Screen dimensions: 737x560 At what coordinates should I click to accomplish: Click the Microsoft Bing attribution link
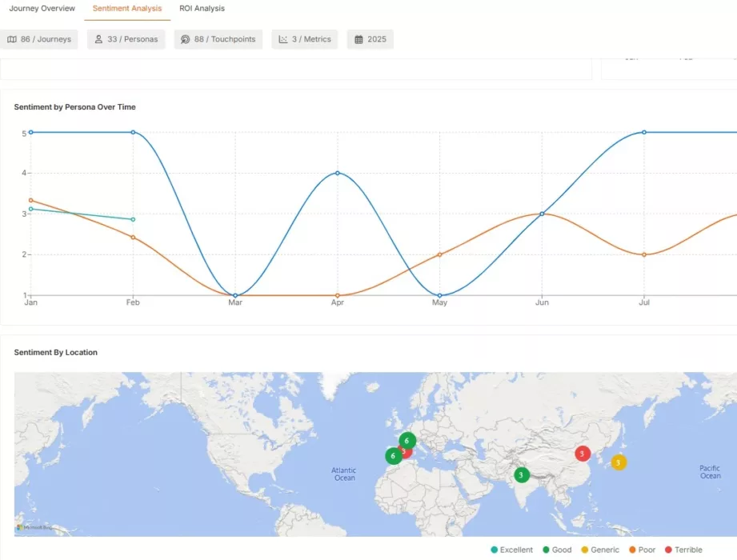coord(35,527)
